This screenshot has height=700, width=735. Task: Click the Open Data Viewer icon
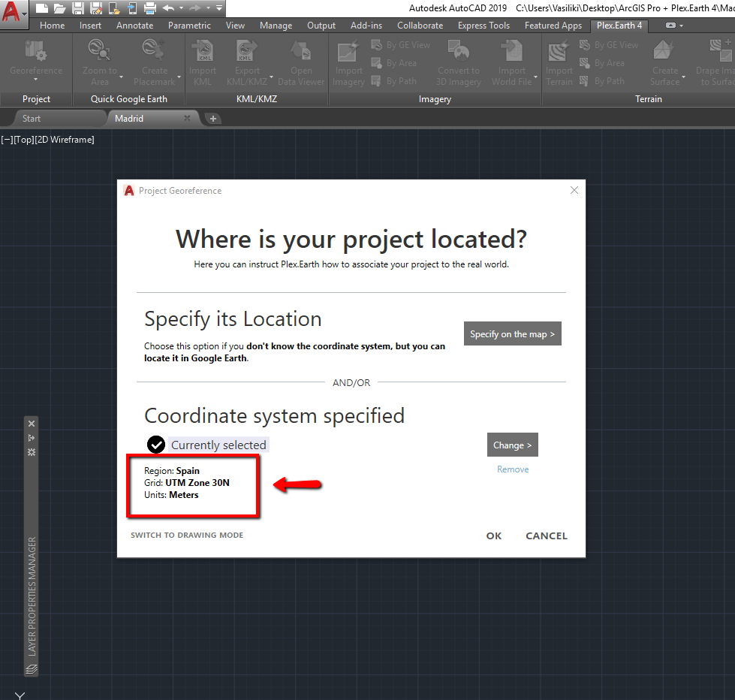(x=301, y=50)
